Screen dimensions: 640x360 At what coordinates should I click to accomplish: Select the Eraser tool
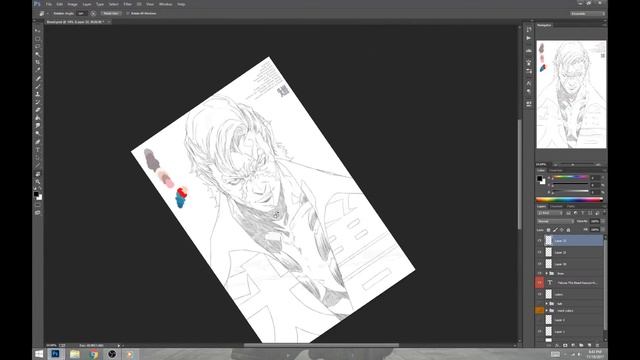[38, 110]
